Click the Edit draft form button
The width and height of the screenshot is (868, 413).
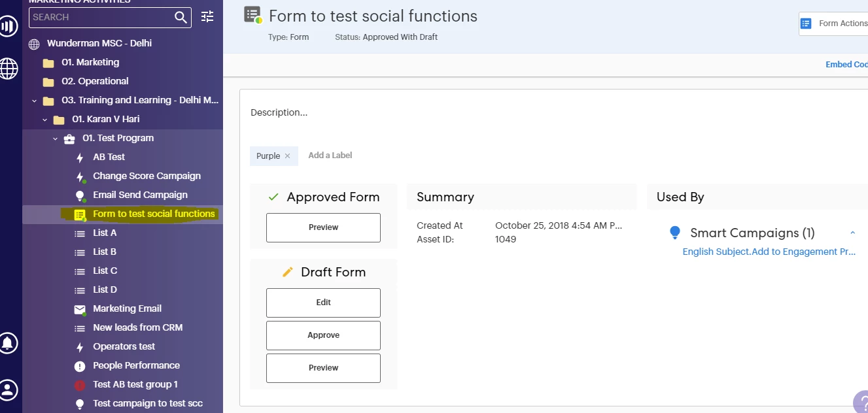pyautogui.click(x=323, y=303)
